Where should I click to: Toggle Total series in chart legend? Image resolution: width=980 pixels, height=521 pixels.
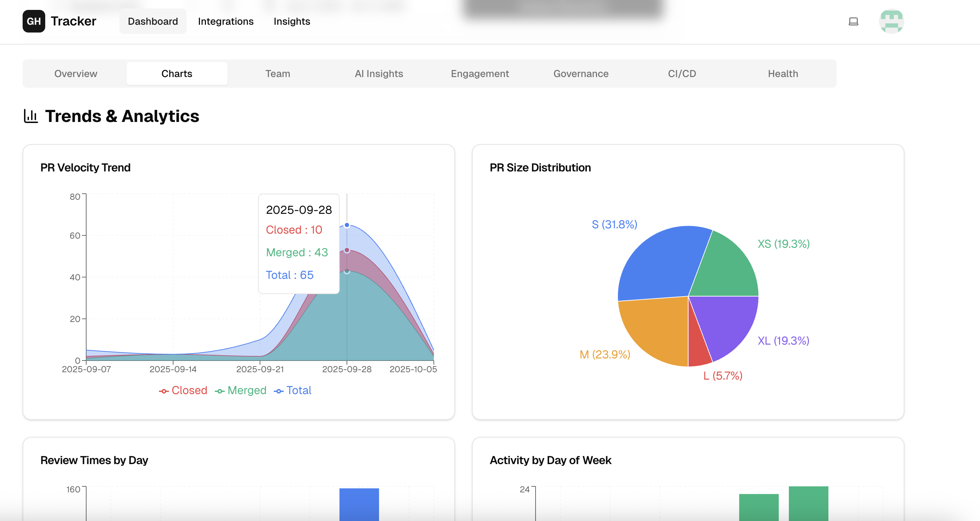[299, 391]
